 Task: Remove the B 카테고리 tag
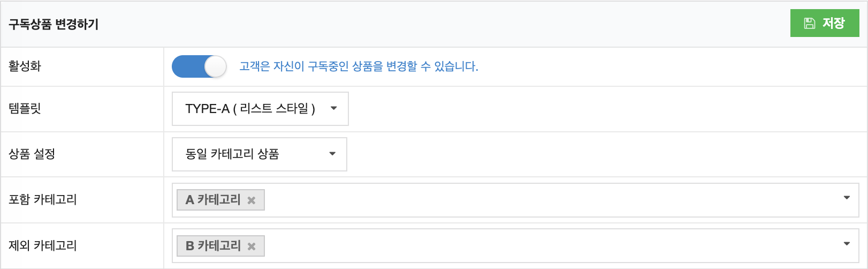(251, 246)
